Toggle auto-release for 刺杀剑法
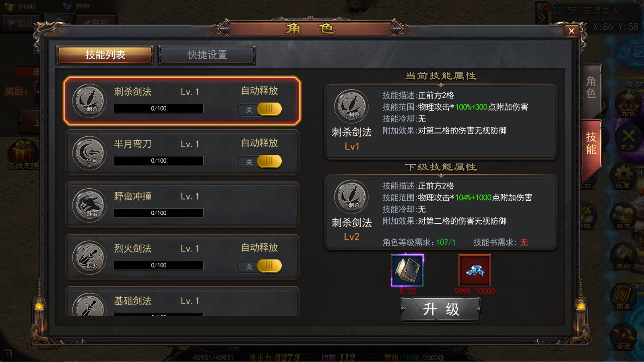Image resolution: width=644 pixels, height=362 pixels. [259, 109]
